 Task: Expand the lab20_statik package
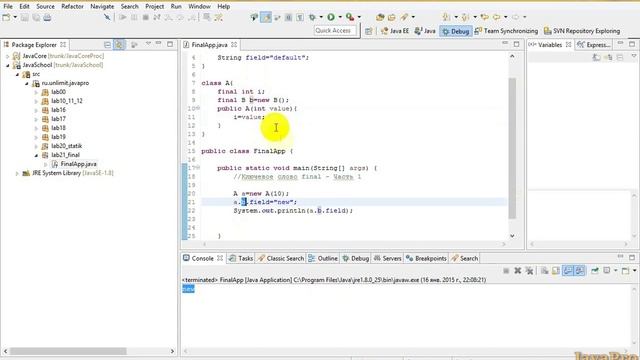[x=36, y=146]
